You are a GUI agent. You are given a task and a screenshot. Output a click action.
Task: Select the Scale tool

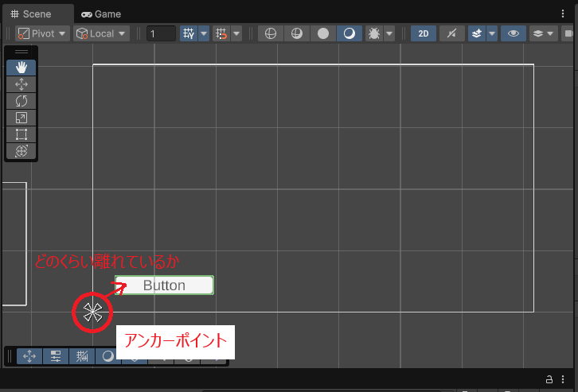click(21, 118)
